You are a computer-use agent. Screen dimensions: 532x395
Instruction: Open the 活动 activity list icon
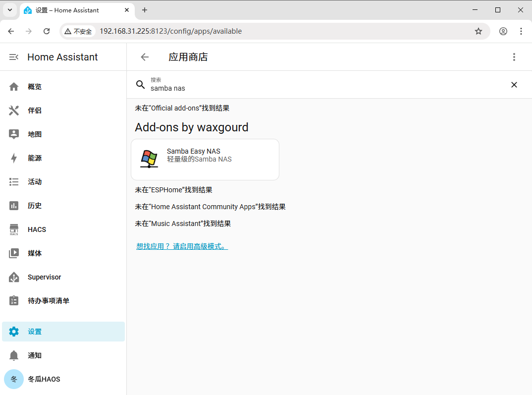[x=14, y=182]
